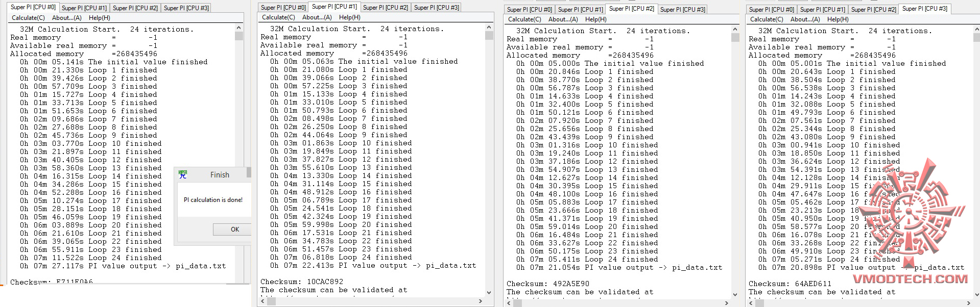Select Super PI [CPU #0] tab in third window

530,10
